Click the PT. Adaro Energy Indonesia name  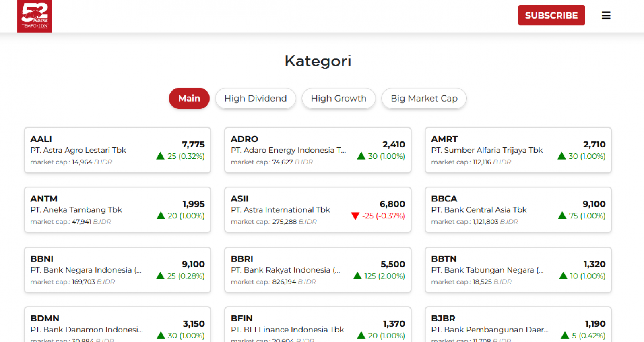(x=288, y=150)
